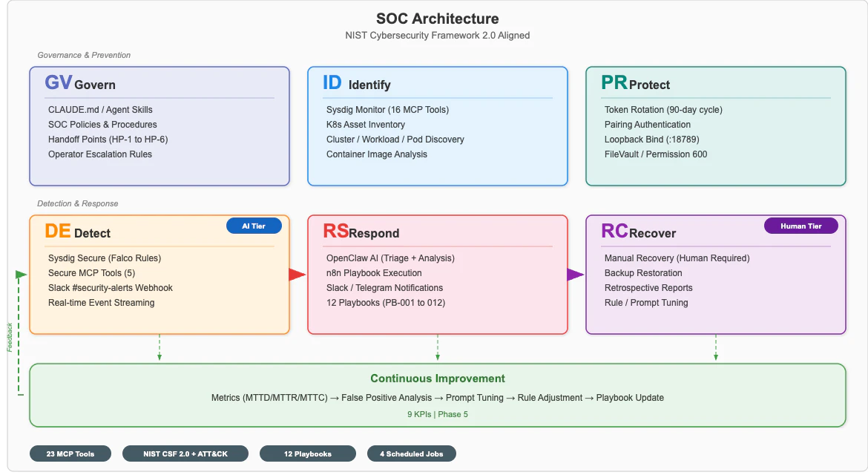Viewport: 868px width, 475px height.
Task: Select 'NIST Cybersecurity Framework 2.0 Aligned' subtitle
Action: [437, 36]
